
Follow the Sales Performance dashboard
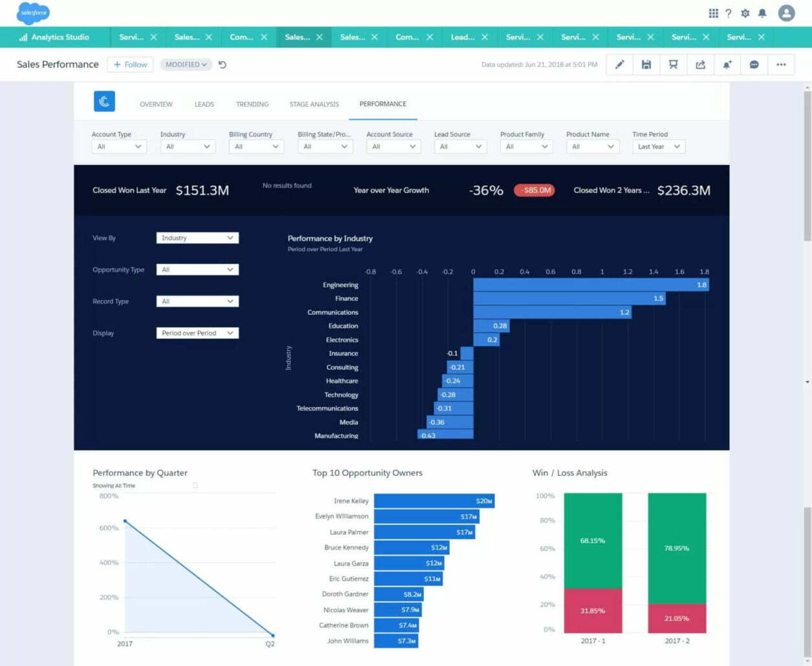(129, 65)
